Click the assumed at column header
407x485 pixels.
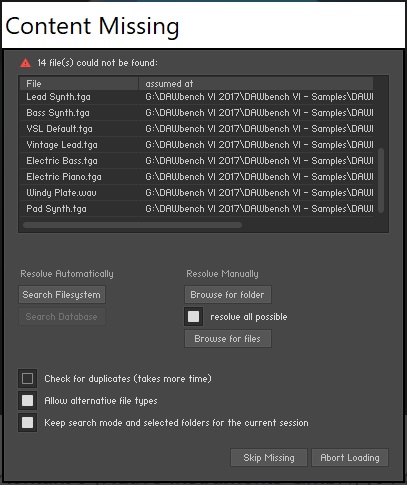[256, 84]
